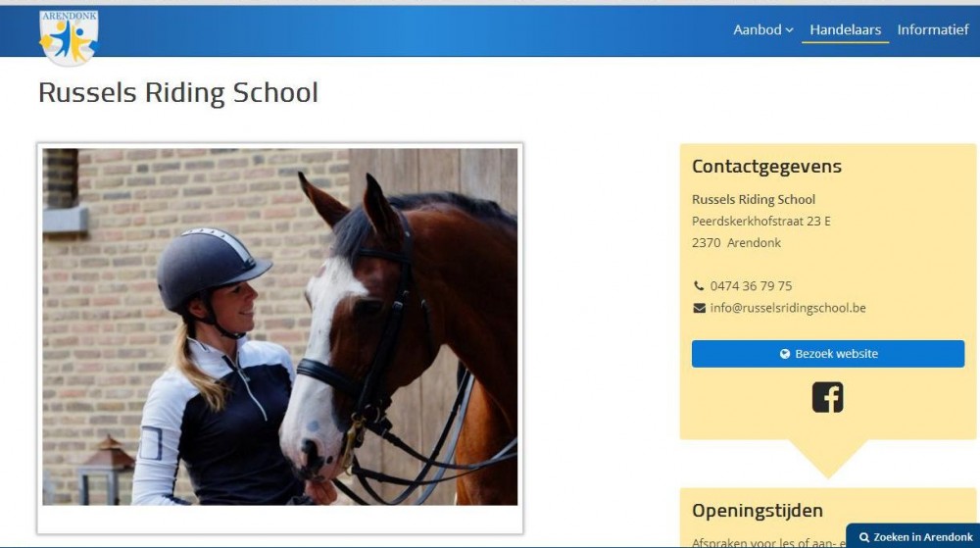This screenshot has width=980, height=548.
Task: Click the phone icon beside 0474 number
Action: pyautogui.click(x=699, y=285)
